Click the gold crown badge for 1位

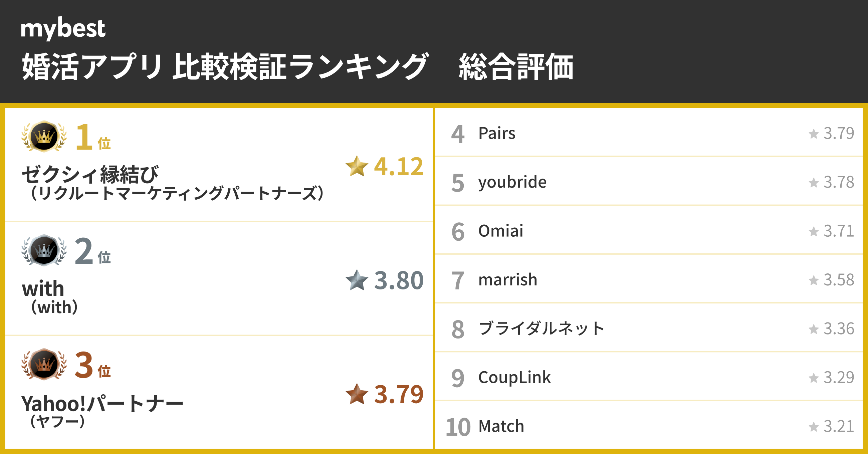point(44,137)
